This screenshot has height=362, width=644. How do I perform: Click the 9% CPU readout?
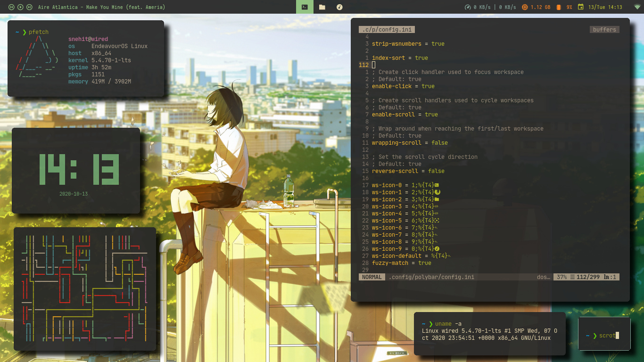(x=569, y=7)
